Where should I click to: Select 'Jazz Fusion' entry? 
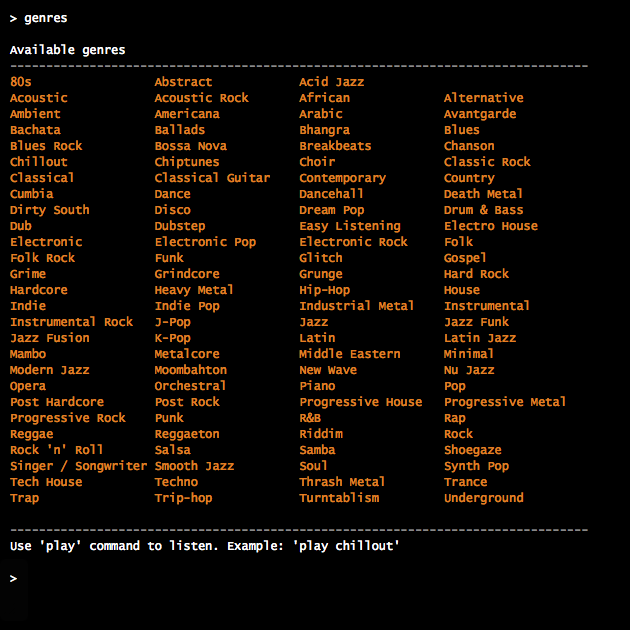point(49,338)
